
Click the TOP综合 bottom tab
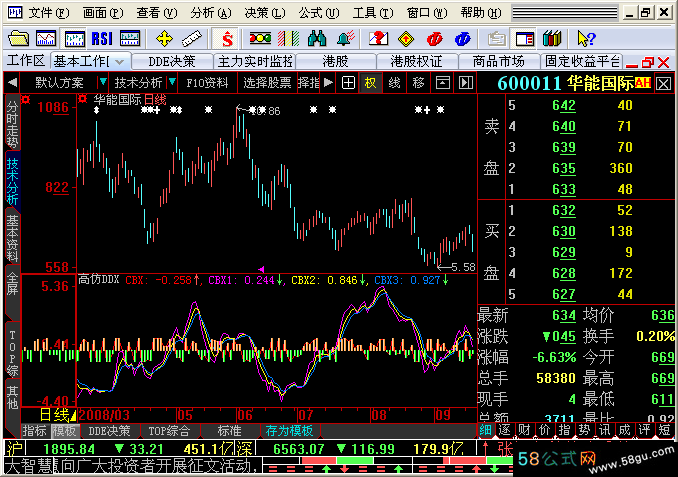169,431
